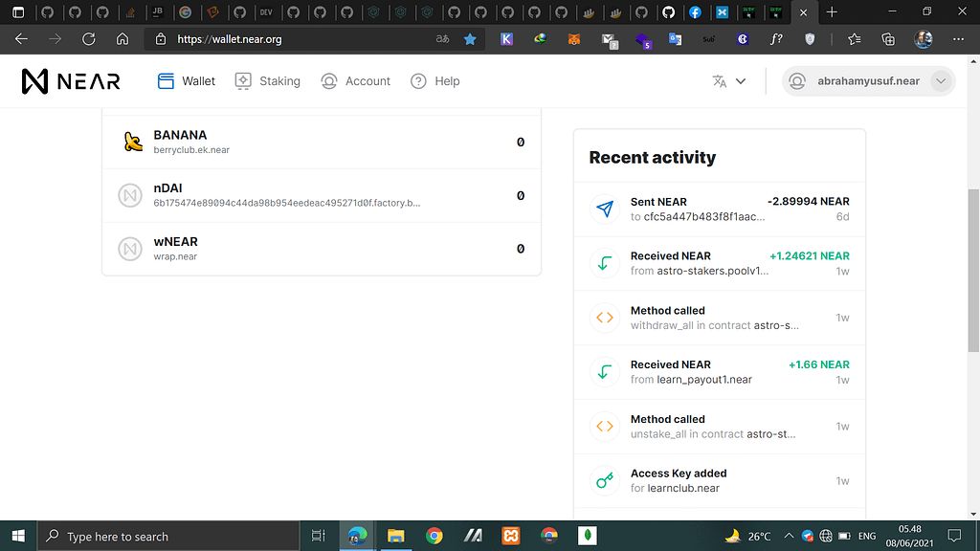Open the Google Translate extension

(675, 38)
